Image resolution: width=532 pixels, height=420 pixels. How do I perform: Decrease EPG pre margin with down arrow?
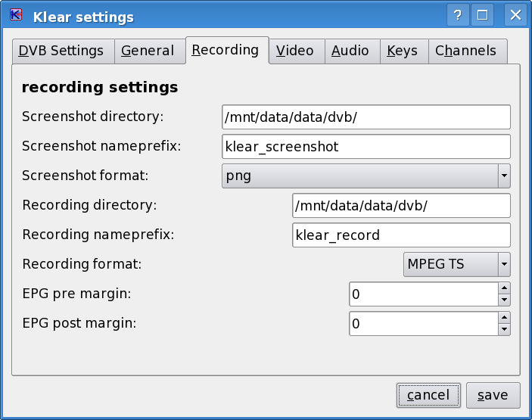[x=504, y=300]
